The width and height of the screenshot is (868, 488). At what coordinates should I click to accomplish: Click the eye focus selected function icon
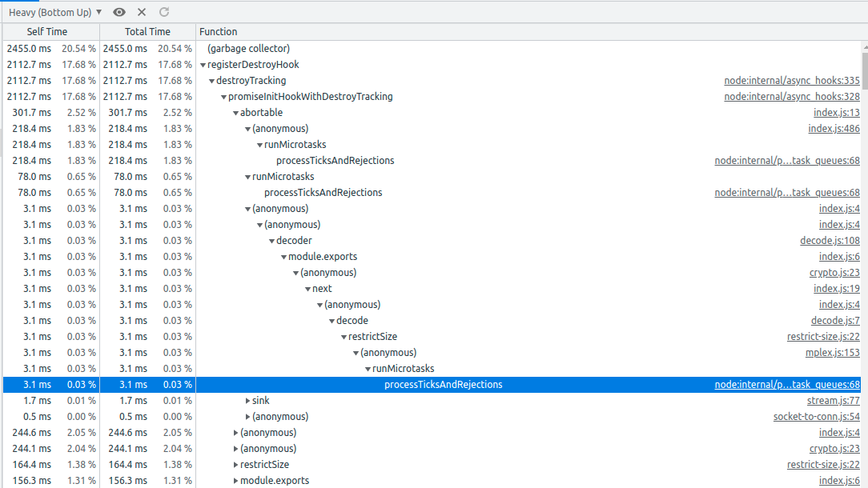click(119, 12)
